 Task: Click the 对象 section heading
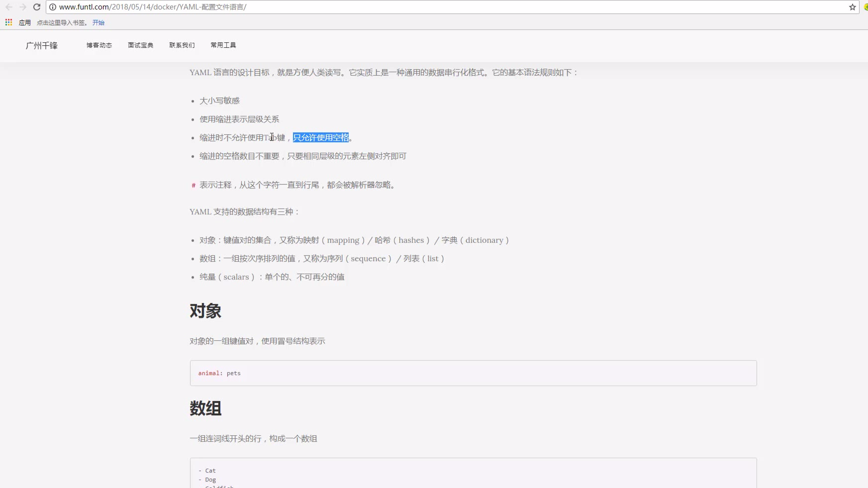tap(205, 311)
